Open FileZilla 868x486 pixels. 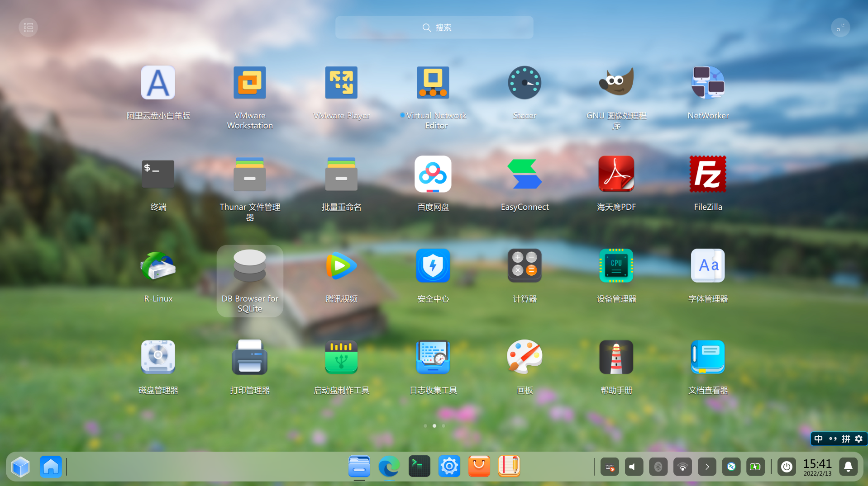(708, 174)
